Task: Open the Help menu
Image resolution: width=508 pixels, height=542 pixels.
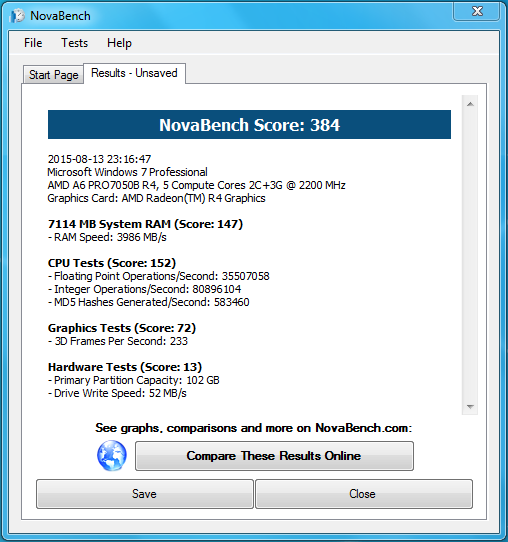Action: [x=119, y=43]
